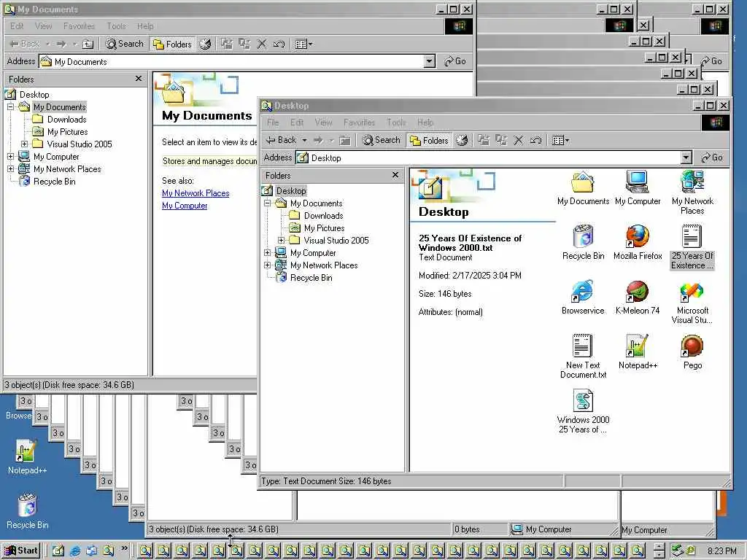The width and height of the screenshot is (747, 560).
Task: Open the Start menu
Action: (x=21, y=551)
